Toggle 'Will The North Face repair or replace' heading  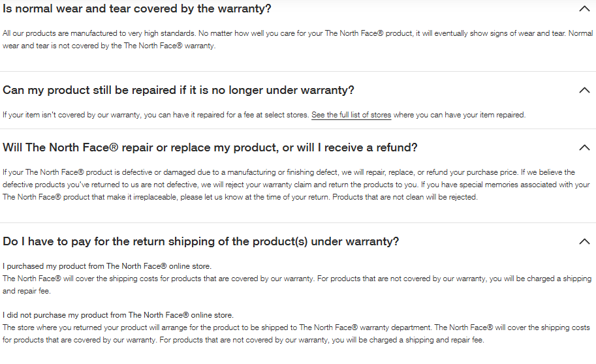coord(210,147)
